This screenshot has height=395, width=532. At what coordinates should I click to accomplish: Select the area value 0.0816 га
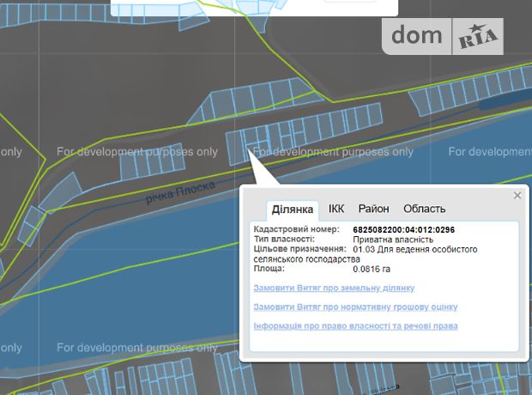click(x=372, y=270)
